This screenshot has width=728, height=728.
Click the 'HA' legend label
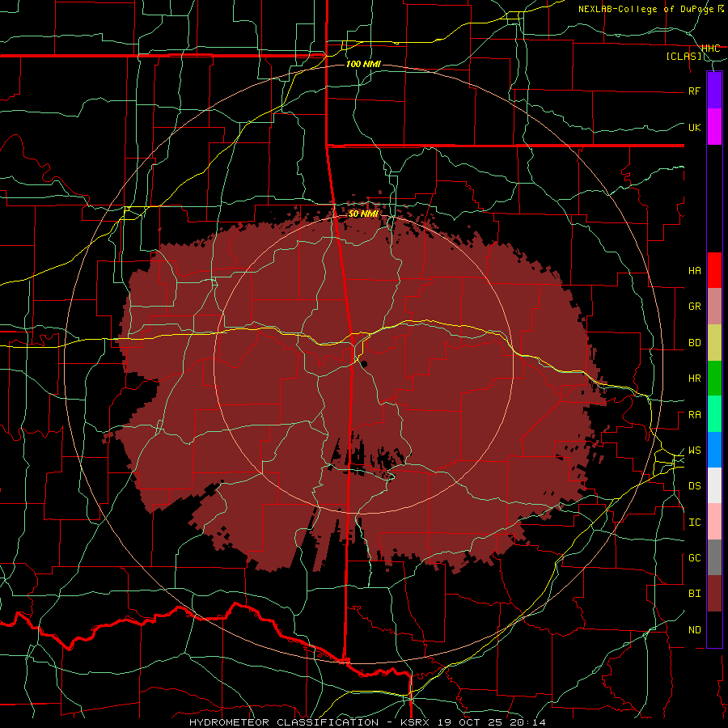click(x=694, y=271)
